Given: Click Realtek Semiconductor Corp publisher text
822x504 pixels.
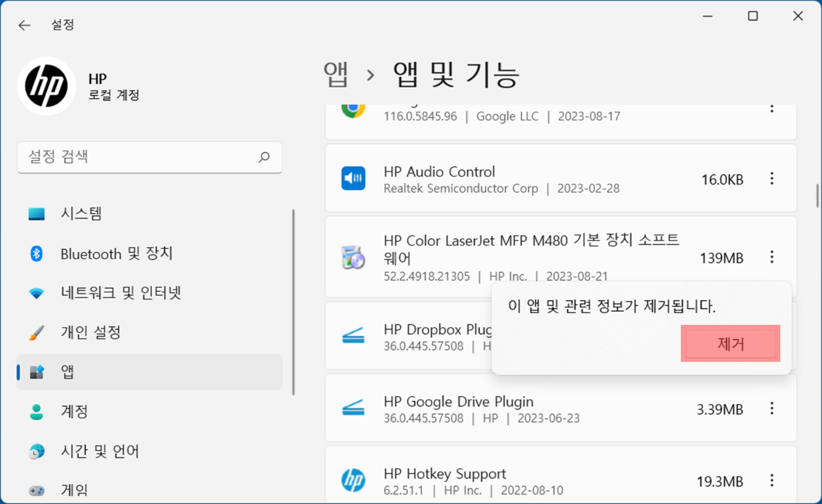Looking at the screenshot, I should pyautogui.click(x=461, y=188).
